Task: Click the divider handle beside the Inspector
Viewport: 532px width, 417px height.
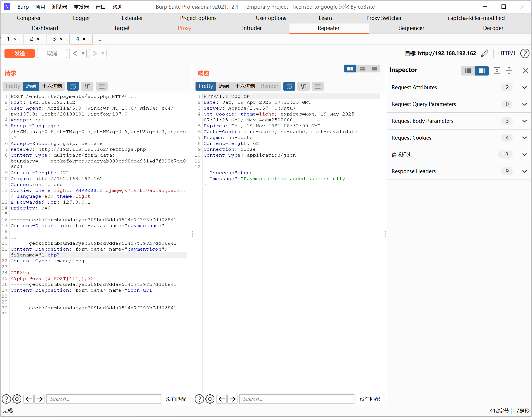Action: coord(385,234)
